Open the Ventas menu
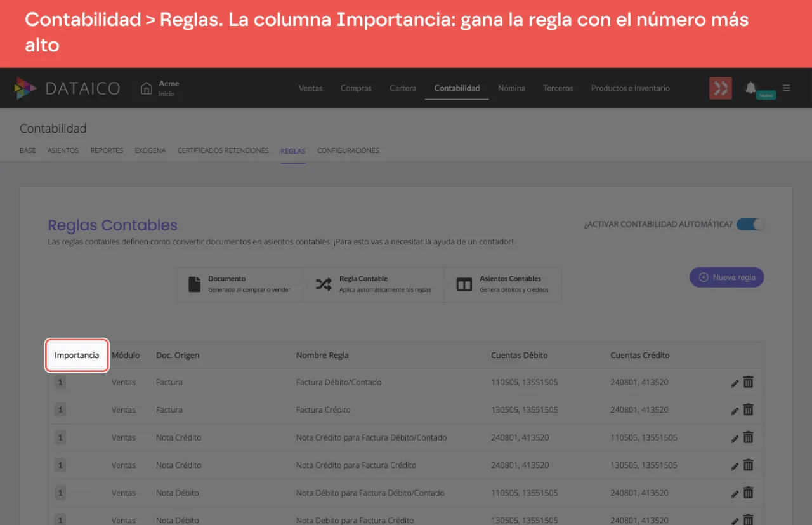812x525 pixels. click(x=311, y=88)
